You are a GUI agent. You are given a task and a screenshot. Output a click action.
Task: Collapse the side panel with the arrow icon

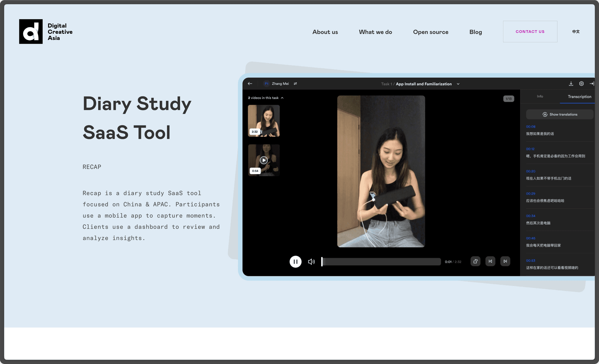pyautogui.click(x=592, y=84)
